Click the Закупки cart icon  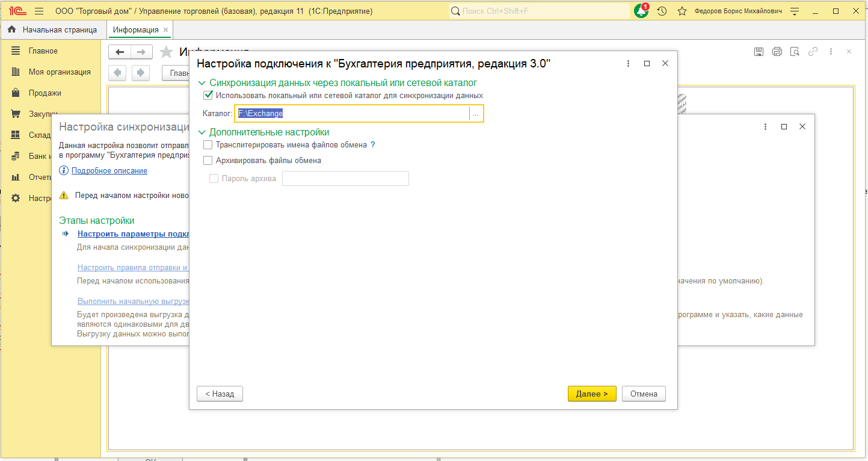tap(16, 114)
